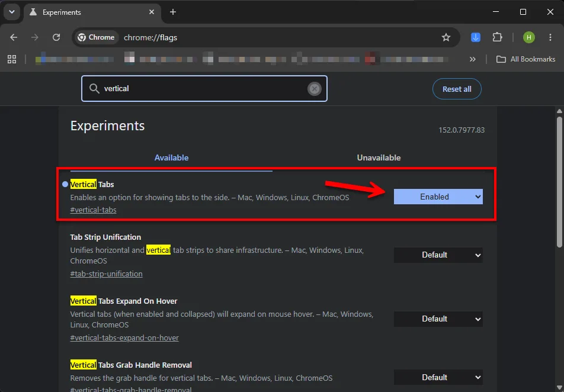Open the apps grid in bookmarks bar

[x=12, y=59]
